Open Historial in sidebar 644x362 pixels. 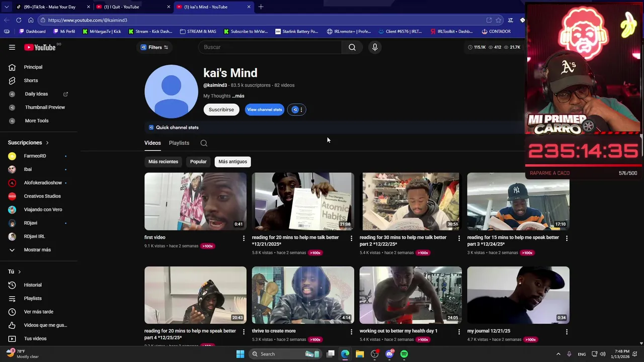(33, 285)
